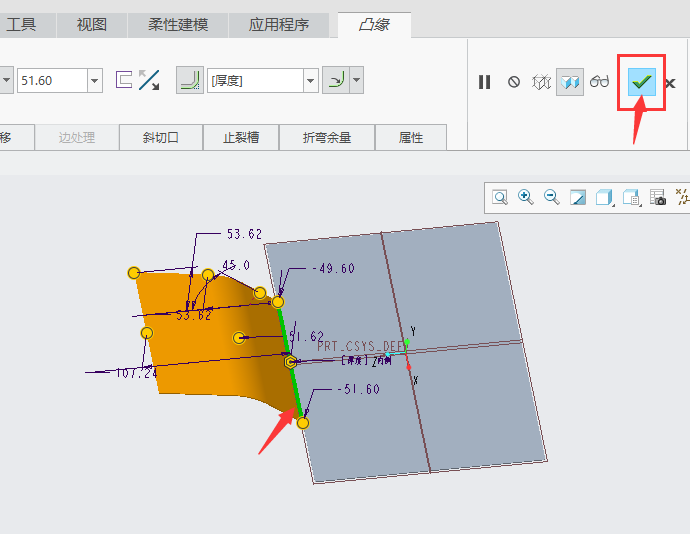This screenshot has width=690, height=534.
Task: Click the 107.24 dimension label
Action: [x=136, y=373]
